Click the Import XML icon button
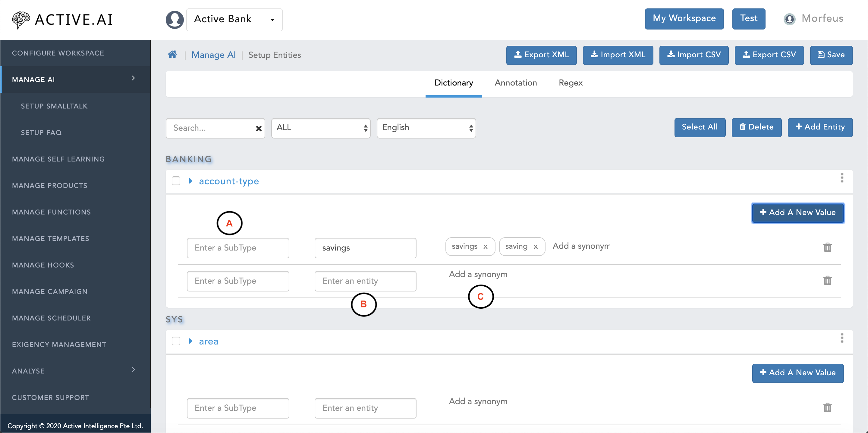This screenshot has width=868, height=433. click(x=618, y=55)
